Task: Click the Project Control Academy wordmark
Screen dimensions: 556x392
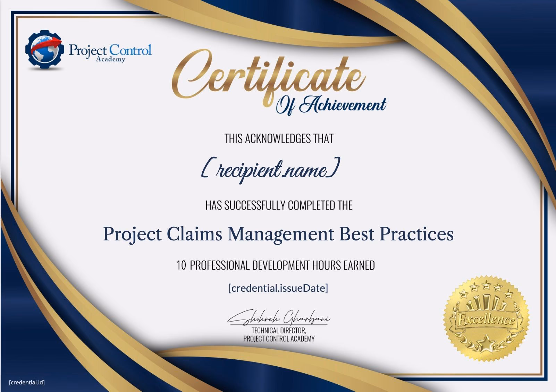Action: tap(110, 51)
